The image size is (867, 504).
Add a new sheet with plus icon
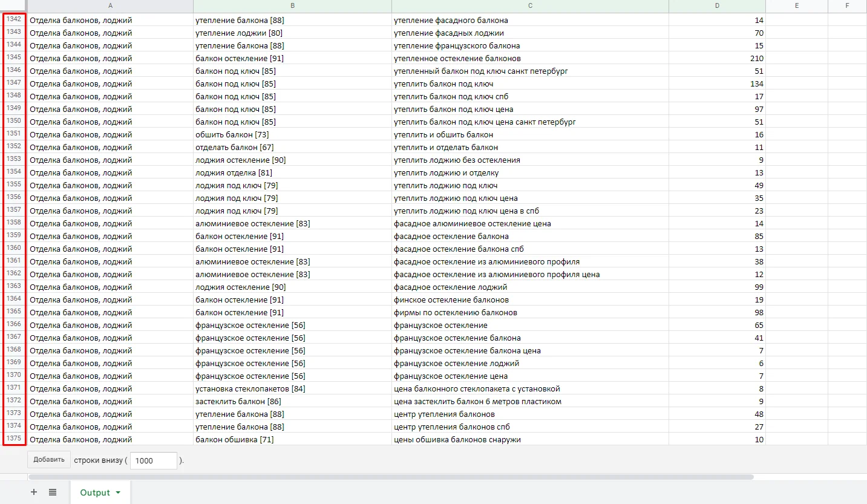click(34, 493)
